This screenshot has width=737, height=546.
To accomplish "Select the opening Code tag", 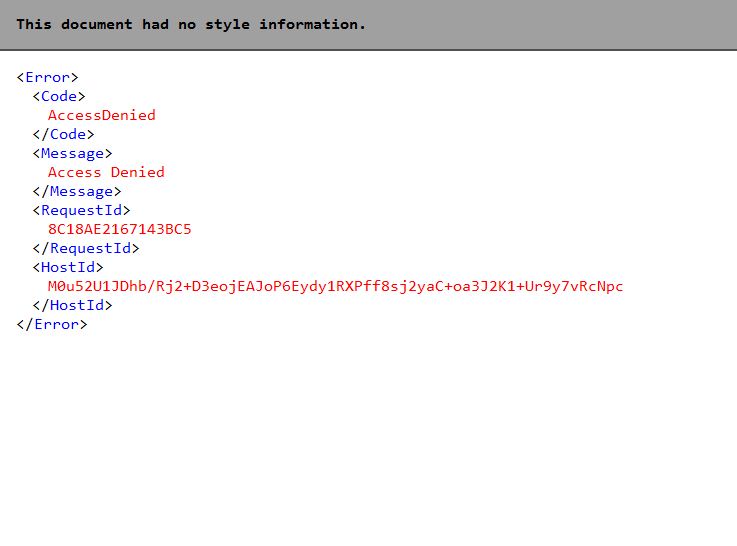I will pos(59,96).
